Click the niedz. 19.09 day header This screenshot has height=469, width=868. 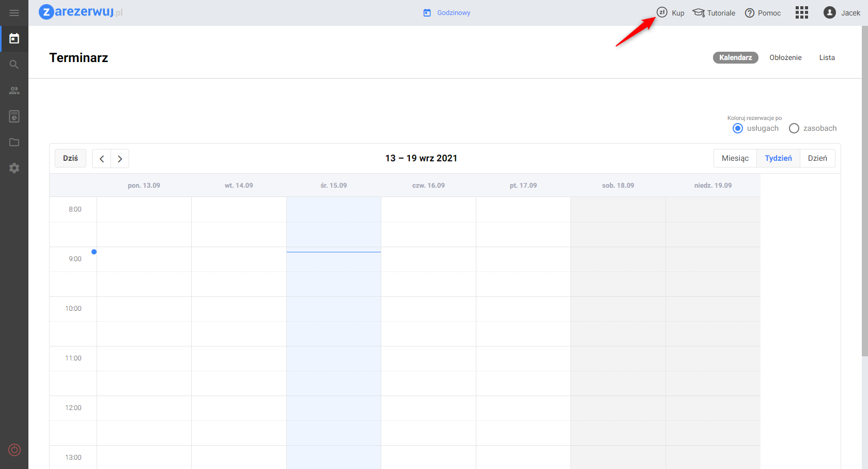(x=713, y=186)
